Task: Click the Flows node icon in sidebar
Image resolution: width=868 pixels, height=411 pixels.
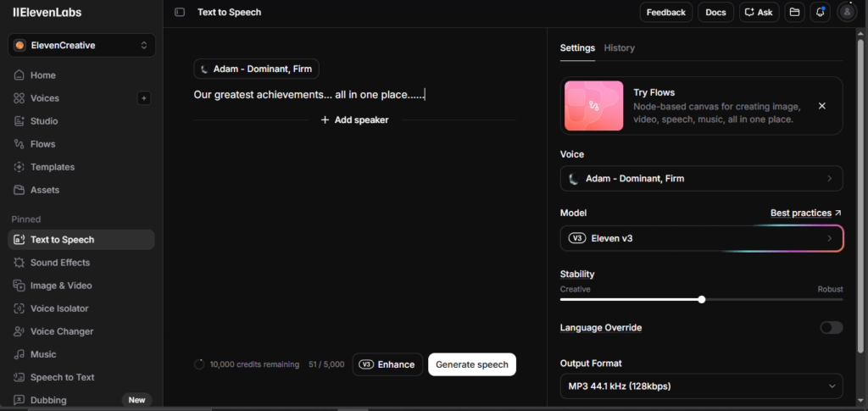Action: point(19,144)
